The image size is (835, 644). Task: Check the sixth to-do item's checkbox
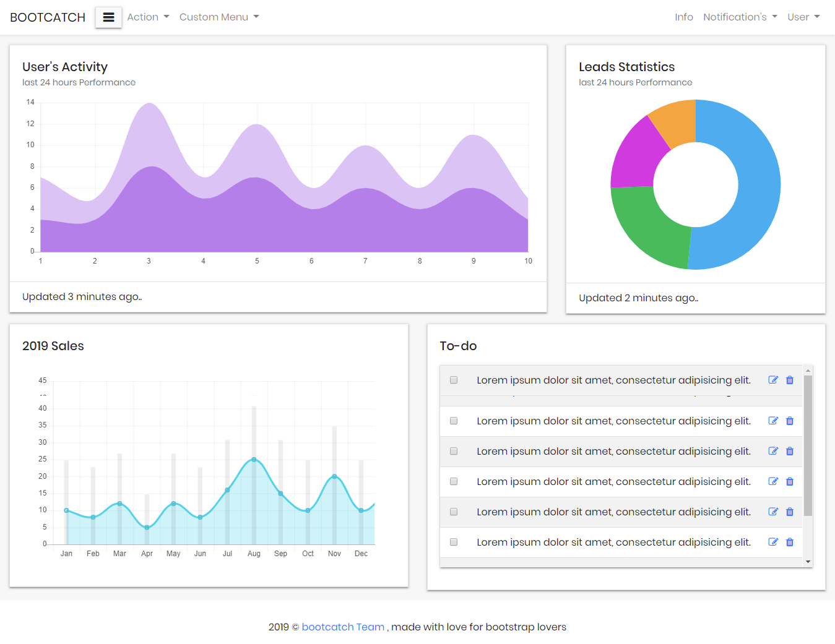(454, 542)
